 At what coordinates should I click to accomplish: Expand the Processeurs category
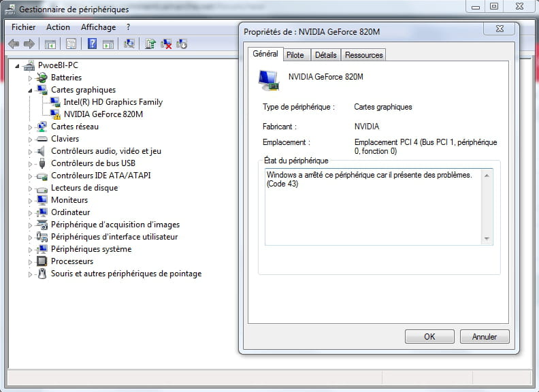coord(30,263)
